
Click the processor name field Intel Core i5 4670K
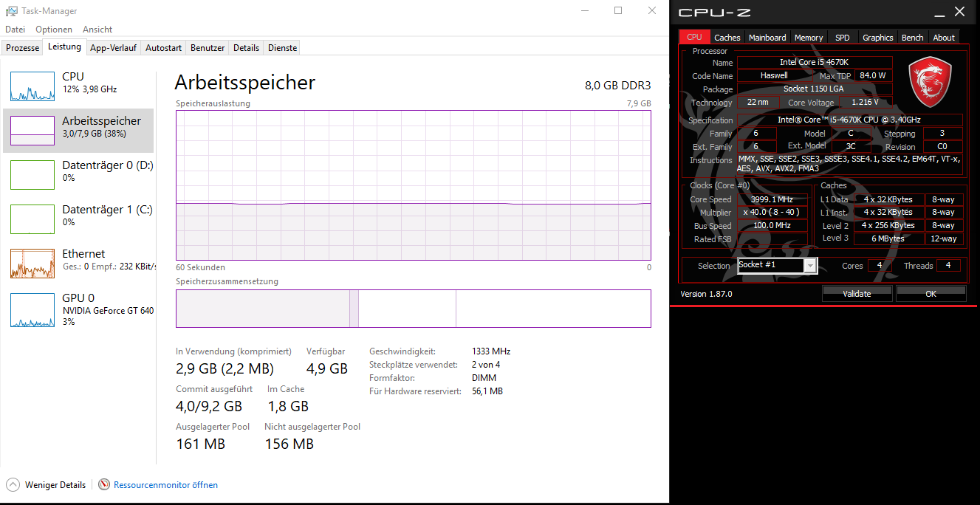coord(814,63)
